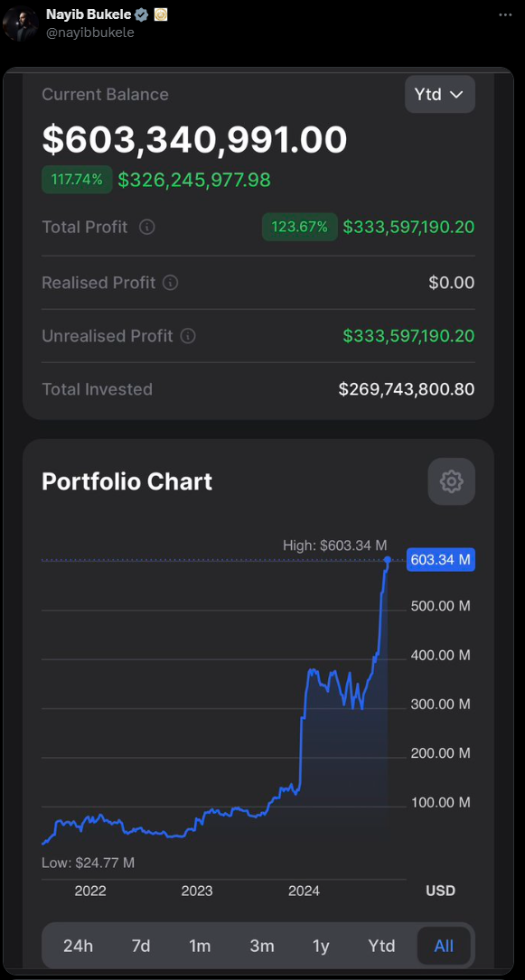
Task: Click the Unrealised Profit info icon
Action: tap(188, 336)
